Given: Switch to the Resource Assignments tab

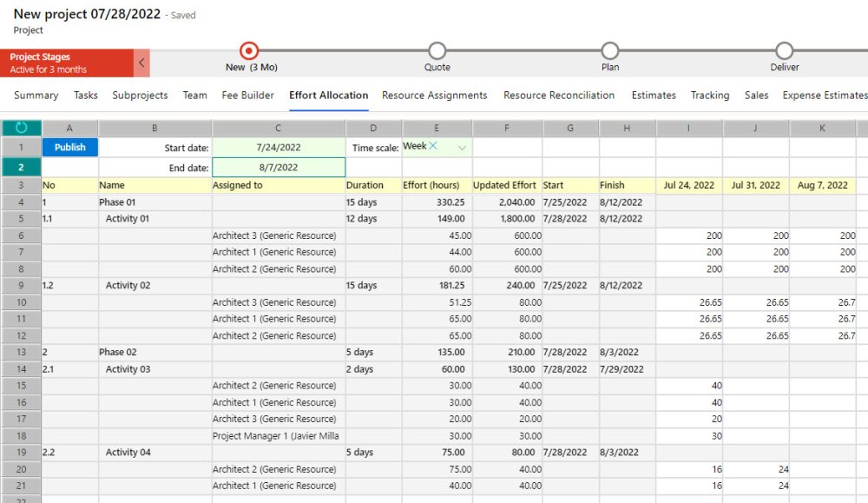Looking at the screenshot, I should [x=434, y=96].
